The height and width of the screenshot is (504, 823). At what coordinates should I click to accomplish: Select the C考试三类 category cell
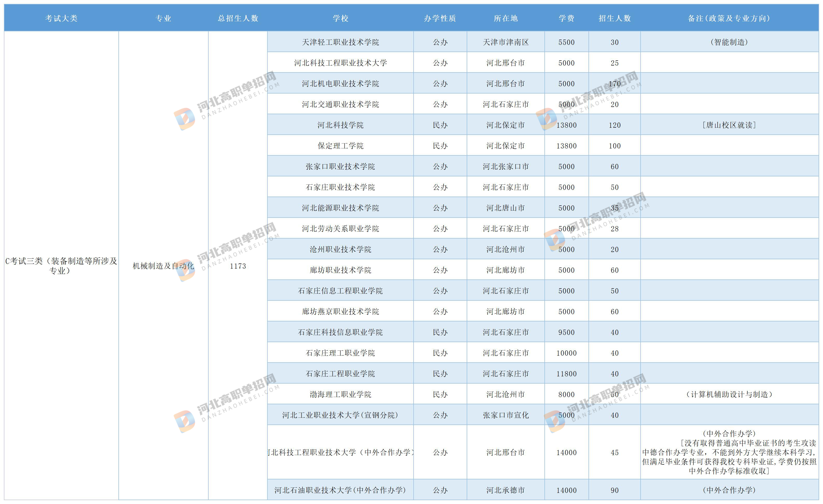(61, 266)
